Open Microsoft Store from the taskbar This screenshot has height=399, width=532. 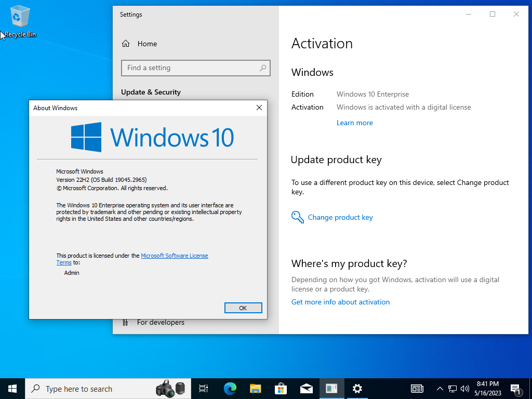281,389
